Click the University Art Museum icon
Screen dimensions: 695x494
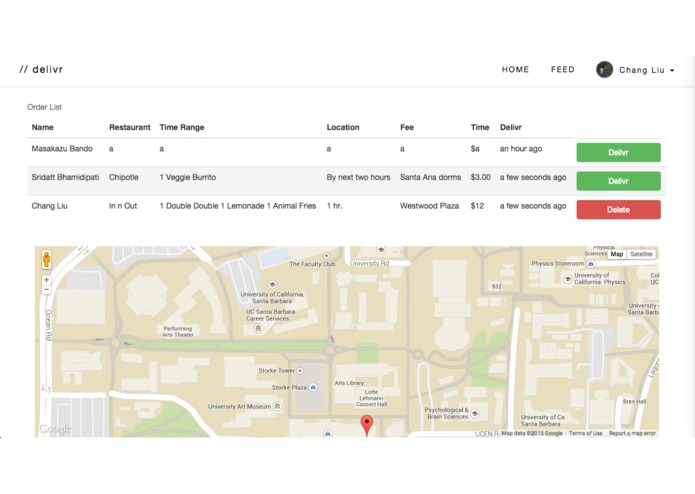coord(277,406)
